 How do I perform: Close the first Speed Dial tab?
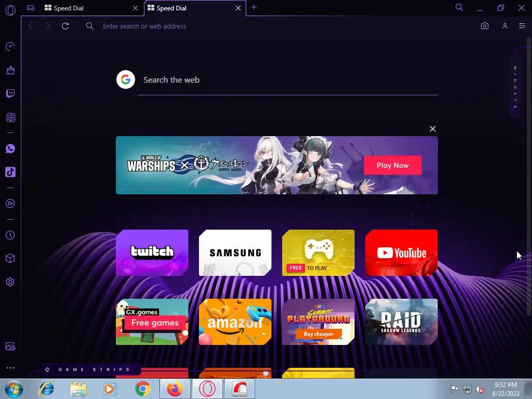(136, 8)
